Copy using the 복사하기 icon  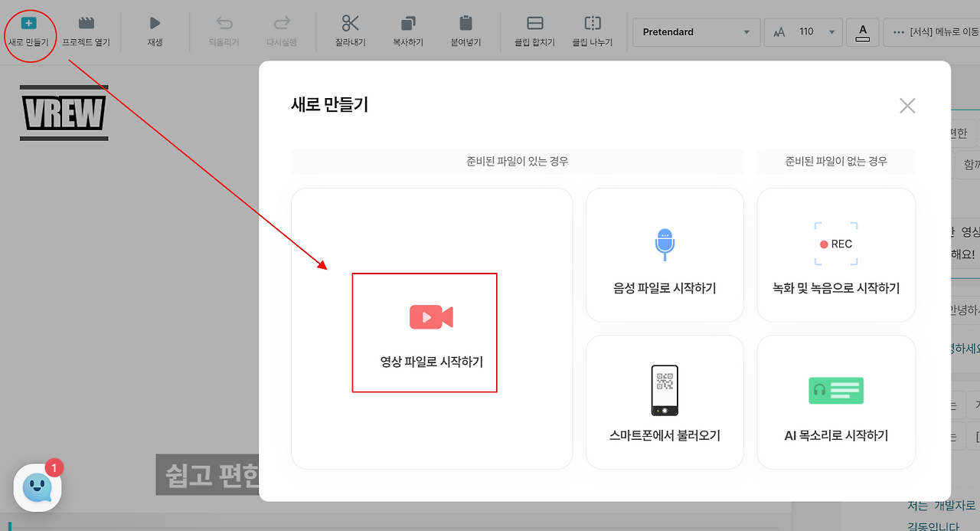(408, 24)
